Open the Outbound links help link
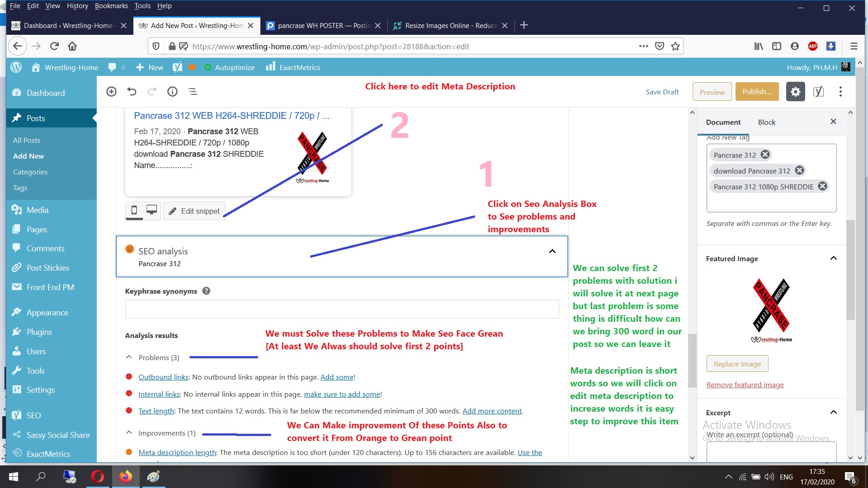 pos(163,377)
